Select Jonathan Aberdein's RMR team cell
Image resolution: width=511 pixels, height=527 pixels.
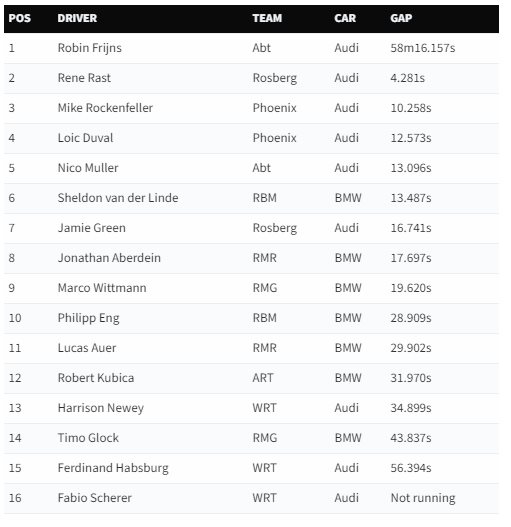point(265,258)
